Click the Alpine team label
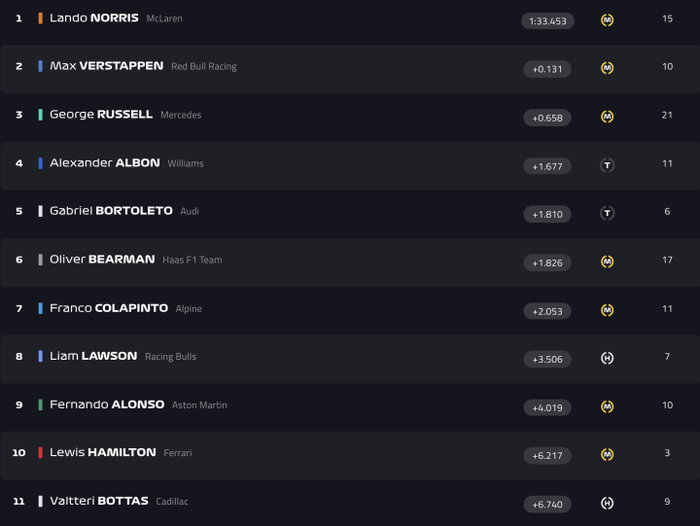Screen dimensions: 700x526 [189, 309]
